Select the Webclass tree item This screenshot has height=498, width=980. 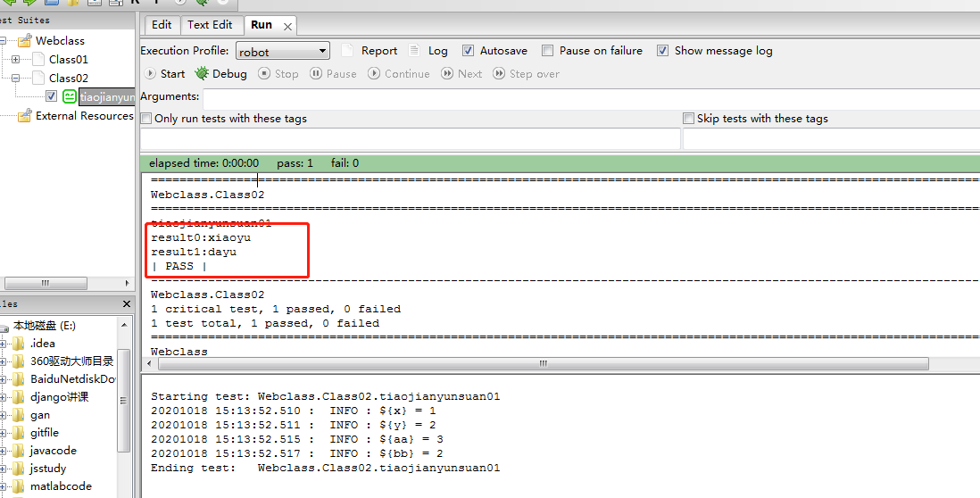pos(60,41)
